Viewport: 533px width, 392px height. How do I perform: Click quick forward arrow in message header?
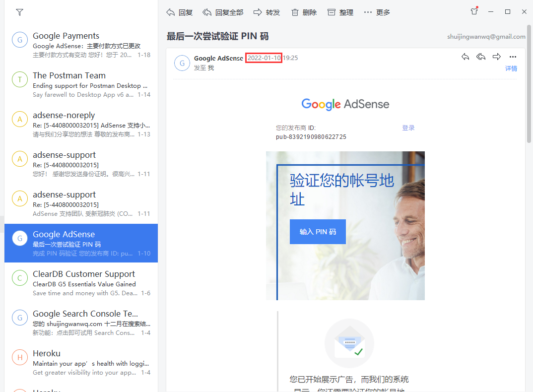496,57
